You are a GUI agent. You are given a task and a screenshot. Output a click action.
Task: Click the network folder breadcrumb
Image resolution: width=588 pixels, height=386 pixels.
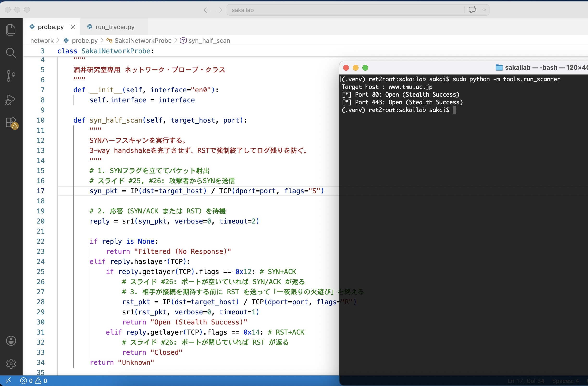[x=42, y=41]
